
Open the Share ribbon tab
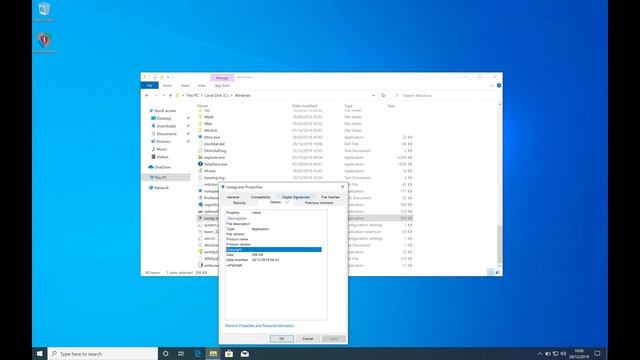185,86
